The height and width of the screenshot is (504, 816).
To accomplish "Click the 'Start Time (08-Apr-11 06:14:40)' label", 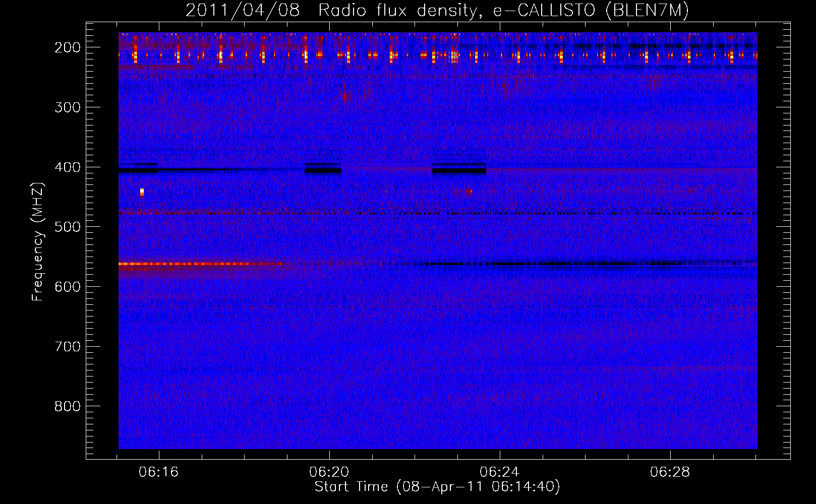I will click(437, 487).
